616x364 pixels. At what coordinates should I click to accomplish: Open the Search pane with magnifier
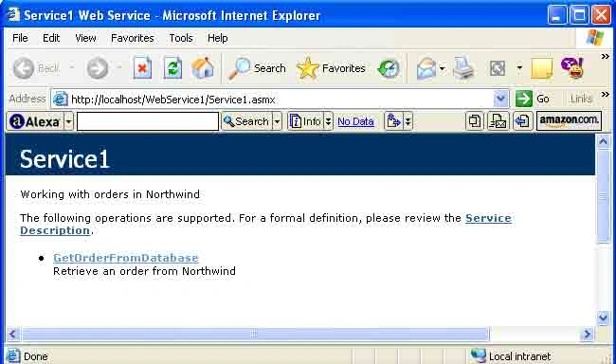(x=257, y=68)
